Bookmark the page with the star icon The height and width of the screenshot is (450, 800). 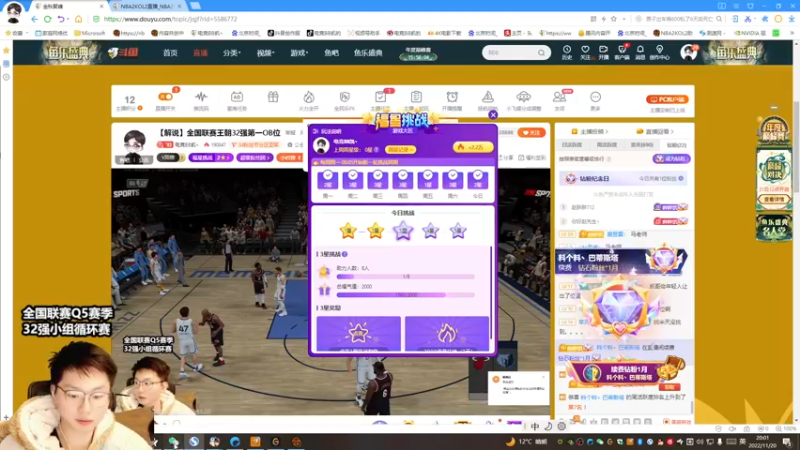pos(614,19)
